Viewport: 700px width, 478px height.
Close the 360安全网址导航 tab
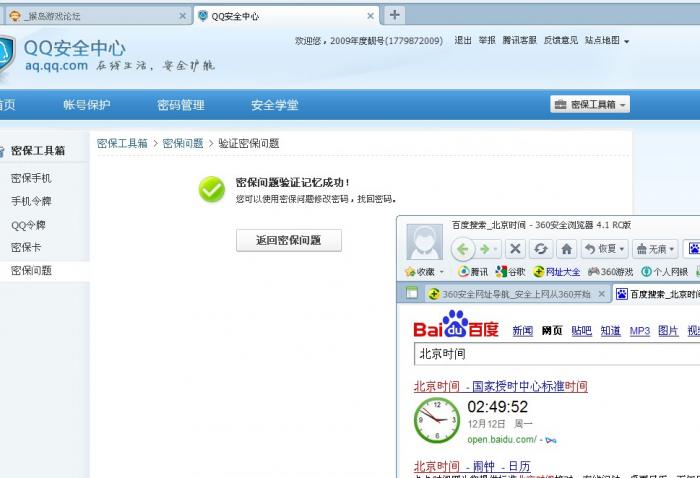point(601,294)
